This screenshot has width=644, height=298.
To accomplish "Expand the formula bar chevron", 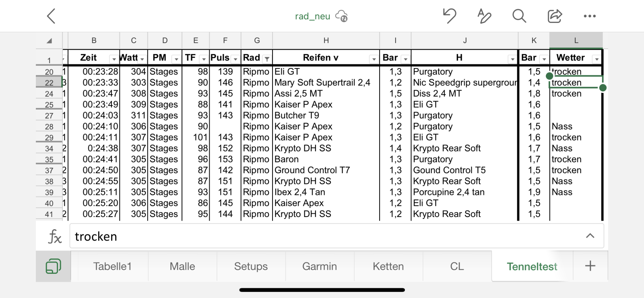I will [x=590, y=236].
